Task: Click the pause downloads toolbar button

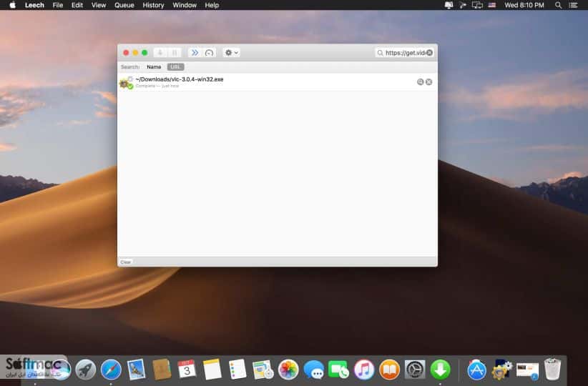Action: tap(175, 53)
